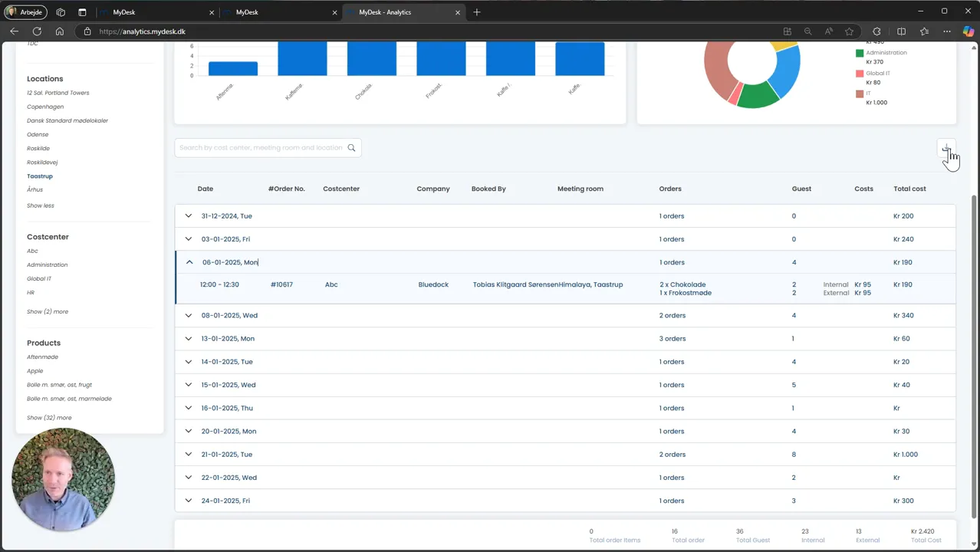The height and width of the screenshot is (552, 980).
Task: Open the Copilot icon in the browser toolbar
Action: pyautogui.click(x=968, y=31)
